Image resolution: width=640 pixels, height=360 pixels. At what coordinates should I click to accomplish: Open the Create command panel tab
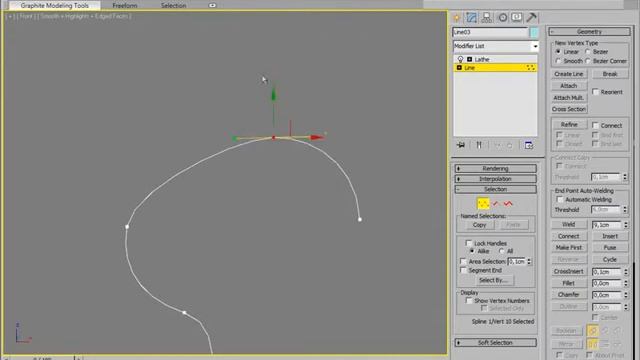pyautogui.click(x=457, y=18)
